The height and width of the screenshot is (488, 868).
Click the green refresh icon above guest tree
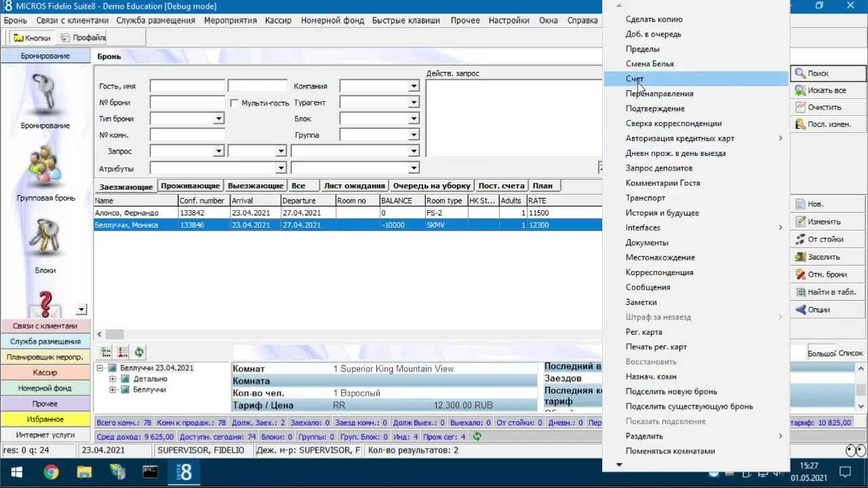(x=139, y=352)
